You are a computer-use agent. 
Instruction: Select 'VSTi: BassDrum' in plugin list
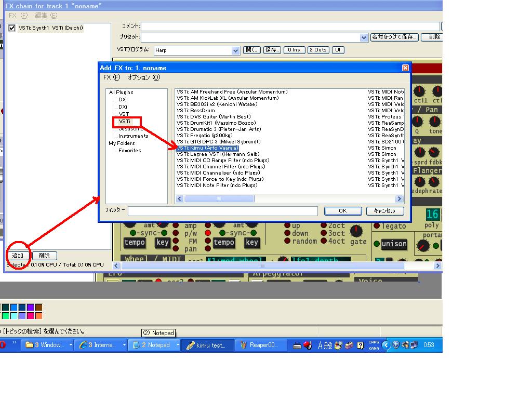pyautogui.click(x=196, y=111)
